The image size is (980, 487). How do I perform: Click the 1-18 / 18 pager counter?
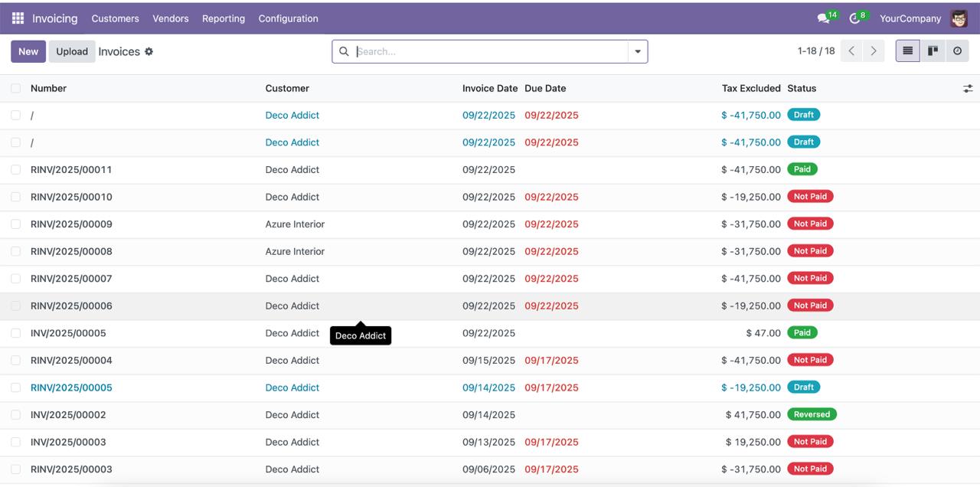[816, 51]
